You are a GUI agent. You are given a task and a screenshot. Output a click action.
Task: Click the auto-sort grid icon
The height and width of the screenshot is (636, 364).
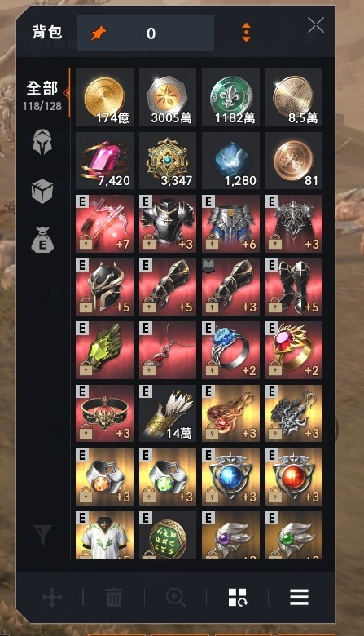click(238, 597)
